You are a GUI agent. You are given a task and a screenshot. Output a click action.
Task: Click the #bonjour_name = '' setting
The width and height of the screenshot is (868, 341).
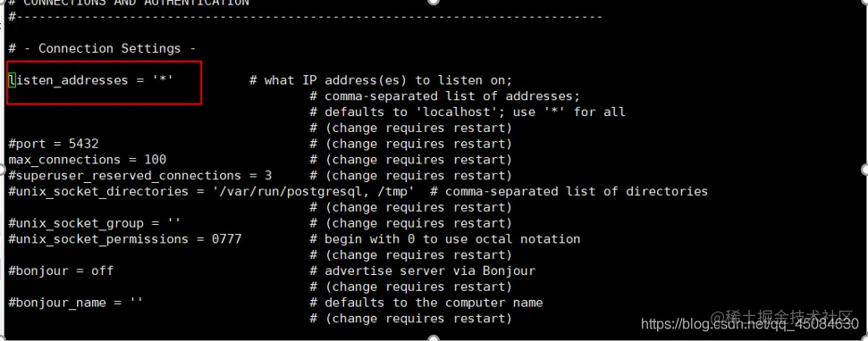point(76,303)
